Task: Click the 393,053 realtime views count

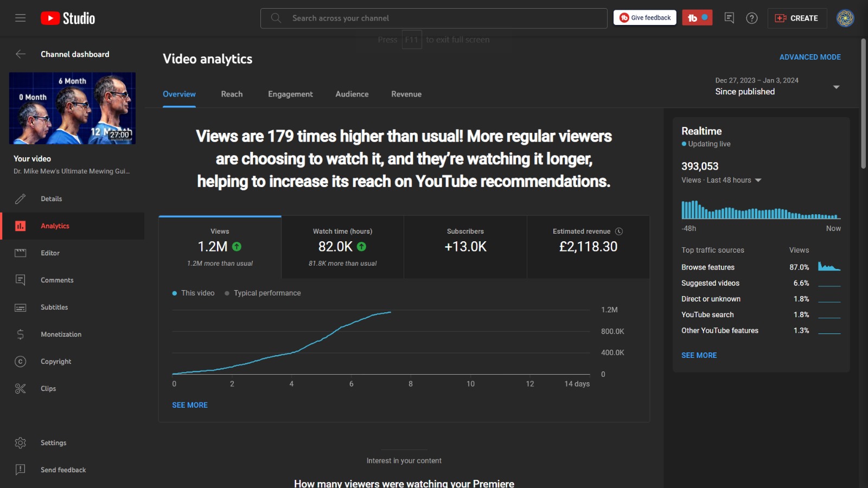Action: click(x=700, y=166)
